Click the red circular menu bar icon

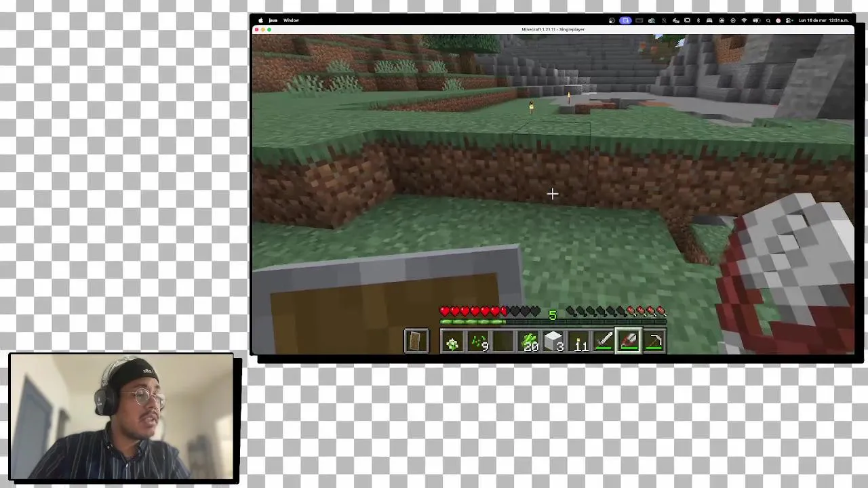coord(778,20)
